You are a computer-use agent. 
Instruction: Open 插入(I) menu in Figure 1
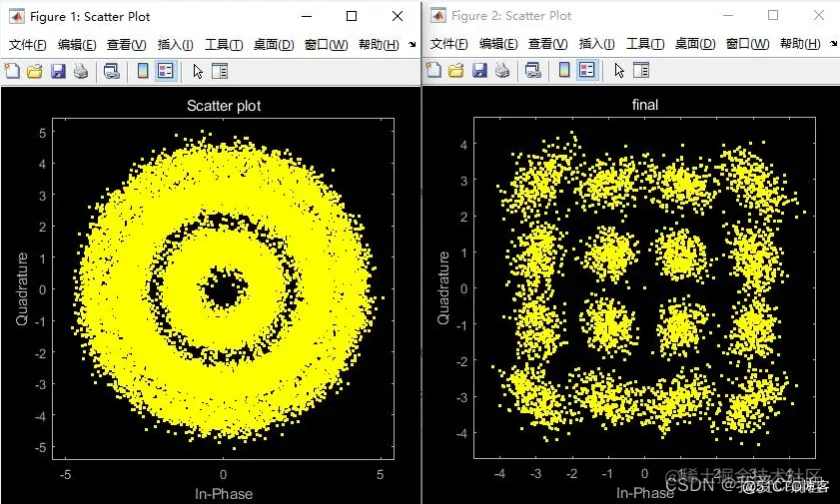(175, 44)
